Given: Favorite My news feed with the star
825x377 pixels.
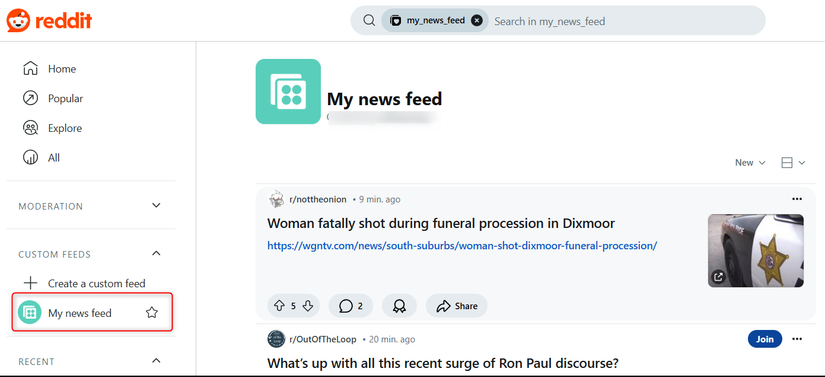Looking at the screenshot, I should tap(152, 313).
